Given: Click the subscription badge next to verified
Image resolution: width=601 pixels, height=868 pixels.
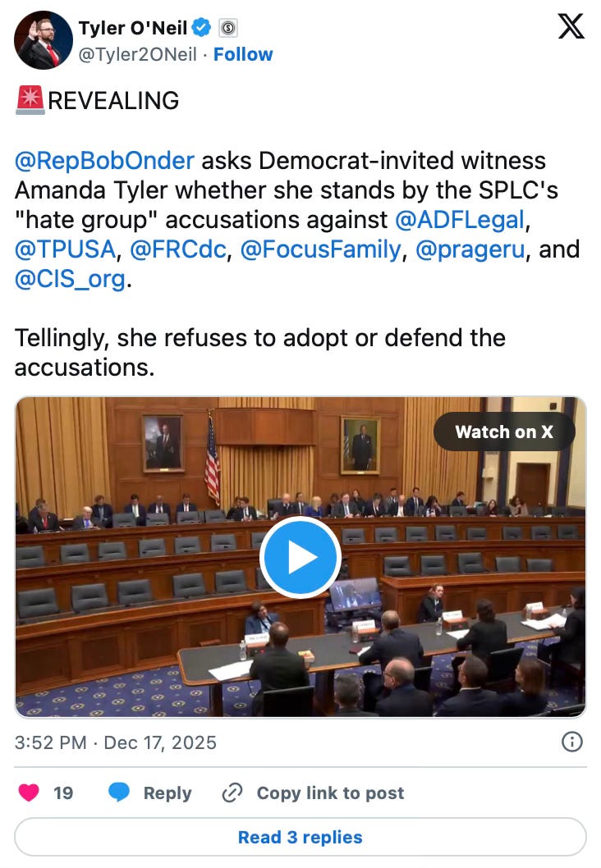Looking at the screenshot, I should tap(228, 28).
